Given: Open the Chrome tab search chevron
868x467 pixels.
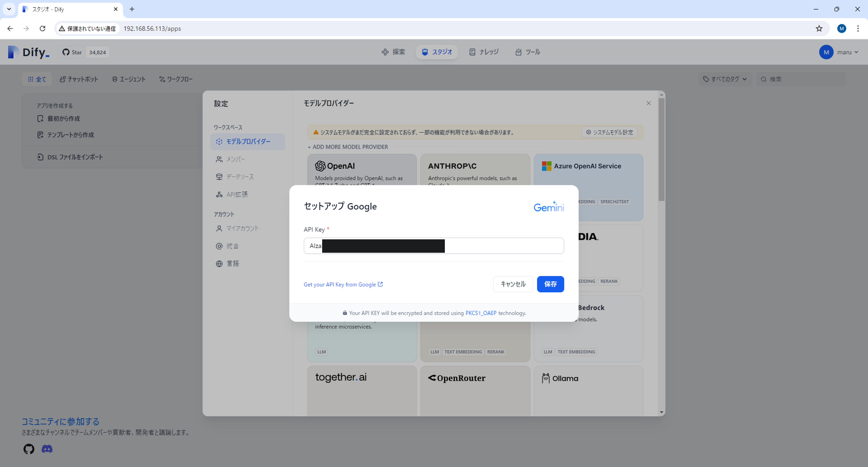Looking at the screenshot, I should [9, 9].
